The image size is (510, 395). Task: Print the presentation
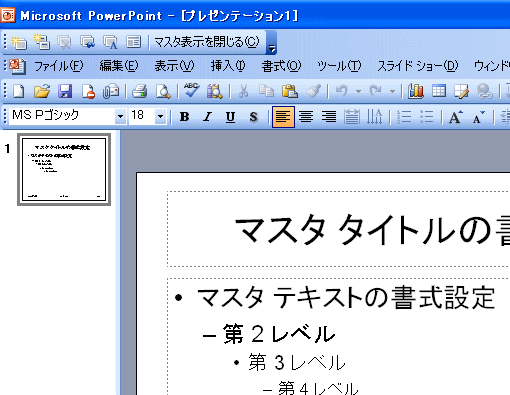coord(139,91)
